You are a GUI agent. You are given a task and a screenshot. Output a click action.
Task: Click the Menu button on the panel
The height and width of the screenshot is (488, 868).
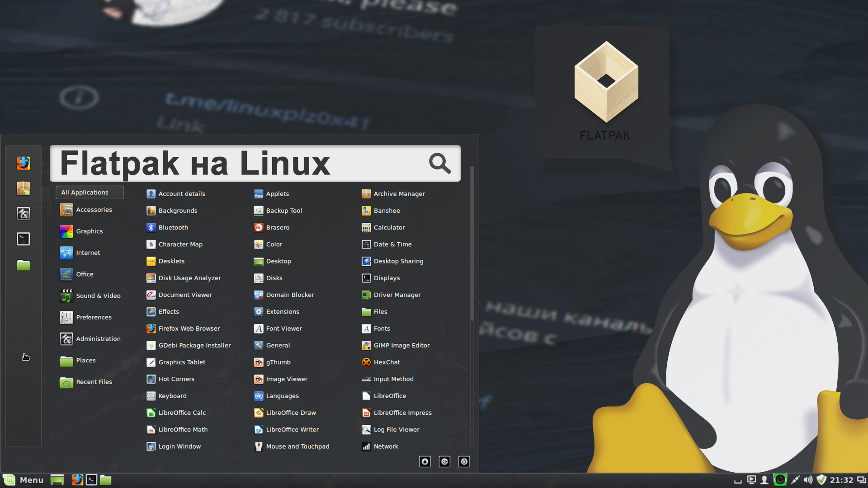(x=24, y=480)
